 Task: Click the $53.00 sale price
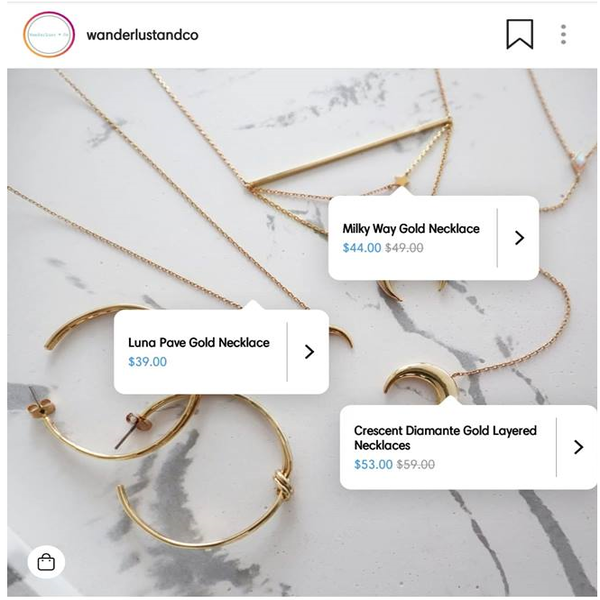(x=373, y=465)
